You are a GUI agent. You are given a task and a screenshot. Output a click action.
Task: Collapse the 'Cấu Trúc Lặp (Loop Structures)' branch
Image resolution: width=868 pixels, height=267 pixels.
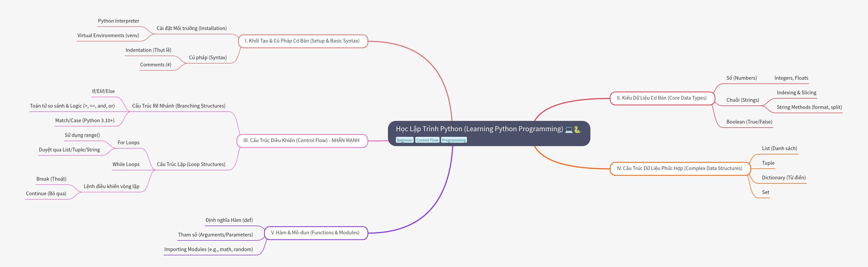pos(191,164)
